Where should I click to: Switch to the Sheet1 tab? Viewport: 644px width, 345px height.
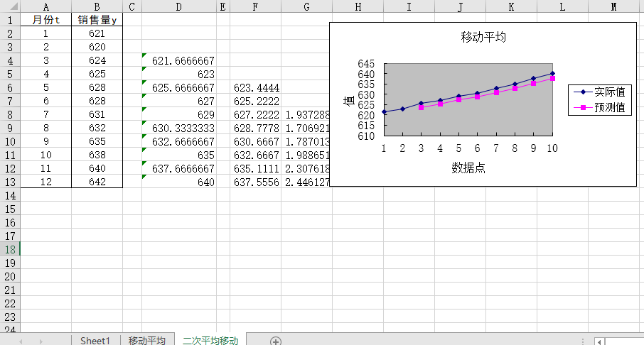coord(95,341)
